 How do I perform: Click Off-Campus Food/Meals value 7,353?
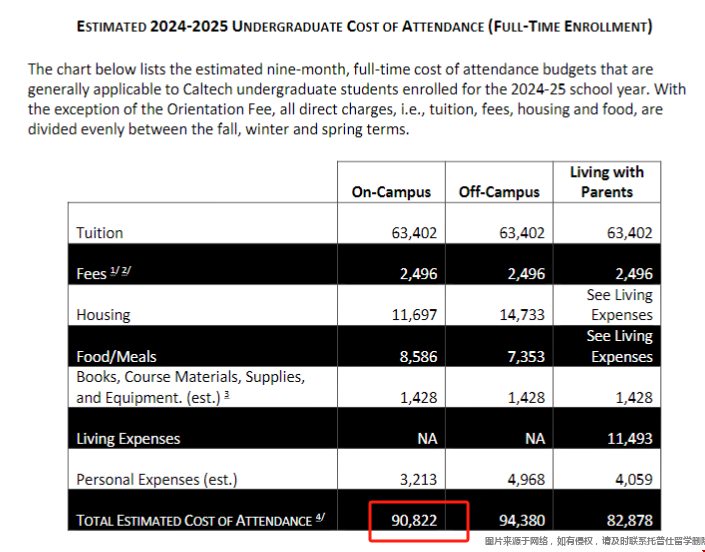tap(527, 356)
